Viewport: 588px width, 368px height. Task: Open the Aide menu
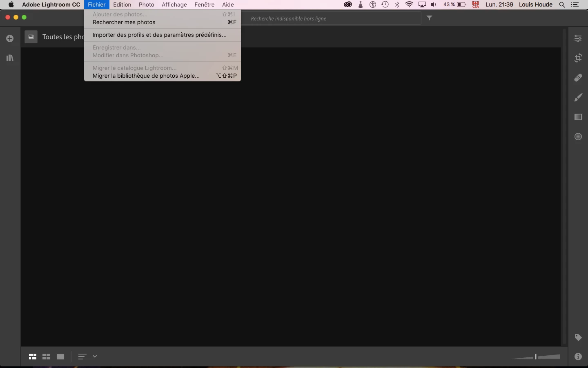(228, 4)
